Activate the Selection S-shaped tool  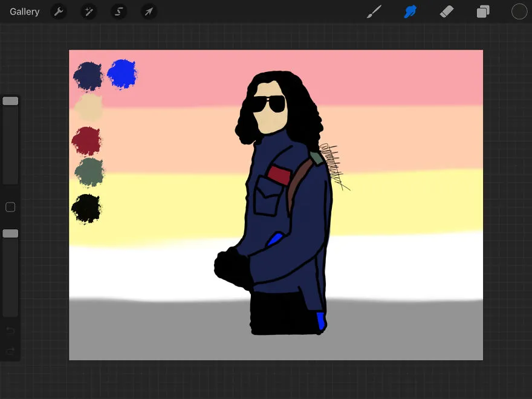point(118,12)
